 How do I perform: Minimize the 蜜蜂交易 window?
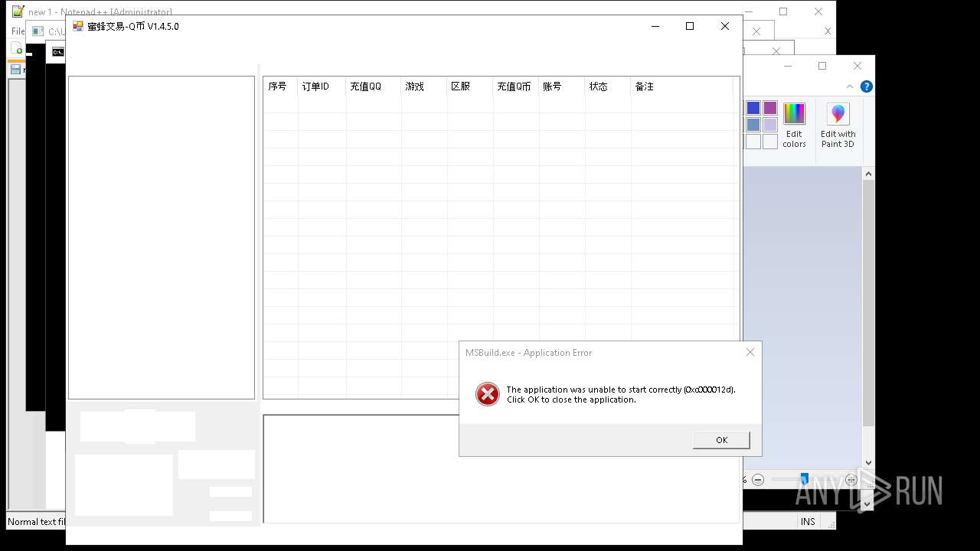(655, 26)
